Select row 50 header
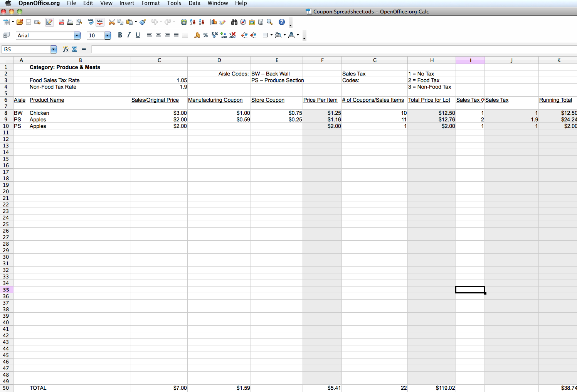This screenshot has width=577, height=392. click(x=6, y=388)
